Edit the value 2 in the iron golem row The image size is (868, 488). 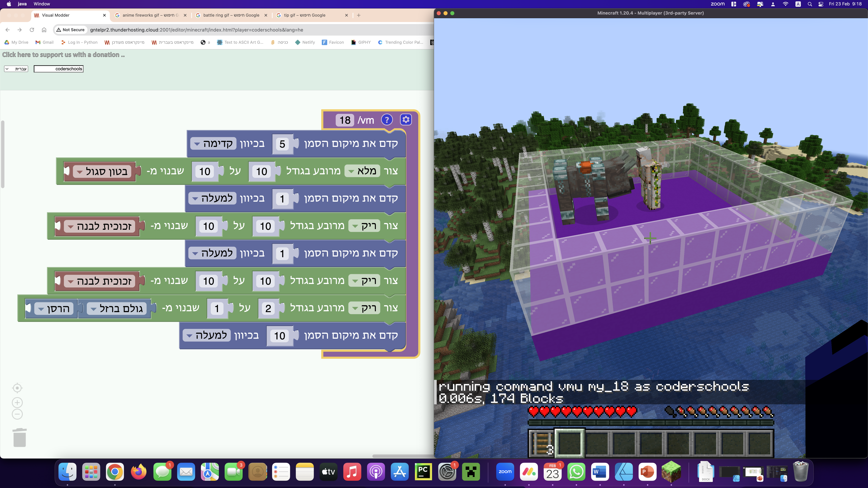pos(268,309)
